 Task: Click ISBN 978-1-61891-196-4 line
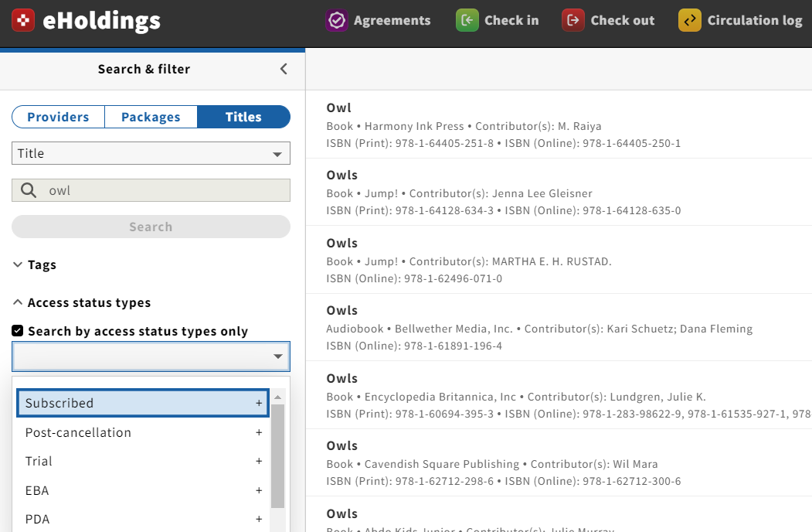(414, 346)
